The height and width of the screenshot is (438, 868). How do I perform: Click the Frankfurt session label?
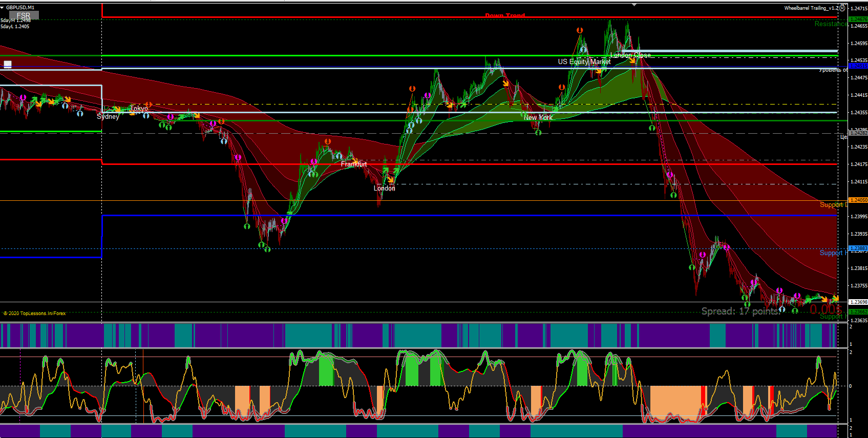coord(354,164)
